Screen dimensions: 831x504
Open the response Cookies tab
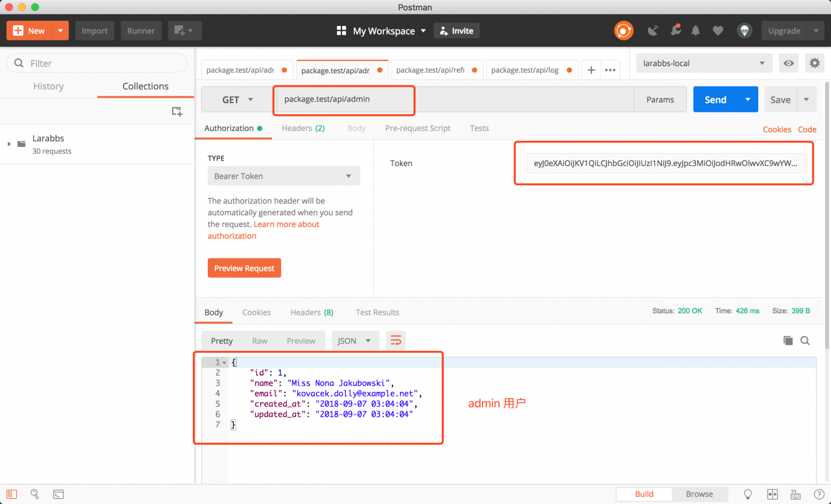click(256, 312)
